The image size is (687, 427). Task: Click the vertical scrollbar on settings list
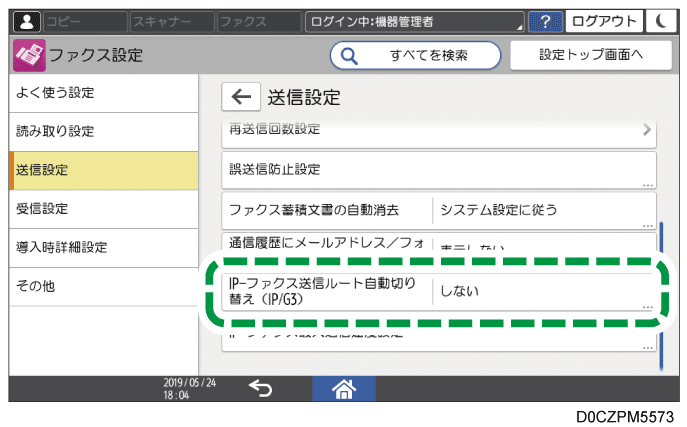[x=661, y=296]
